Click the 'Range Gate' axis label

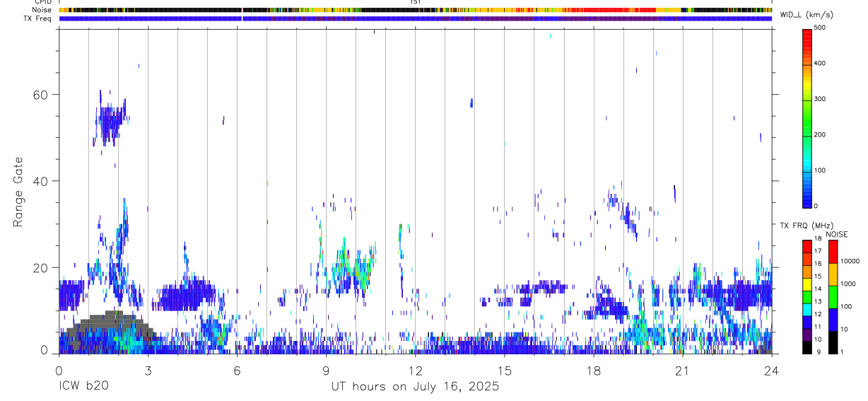pyautogui.click(x=19, y=192)
